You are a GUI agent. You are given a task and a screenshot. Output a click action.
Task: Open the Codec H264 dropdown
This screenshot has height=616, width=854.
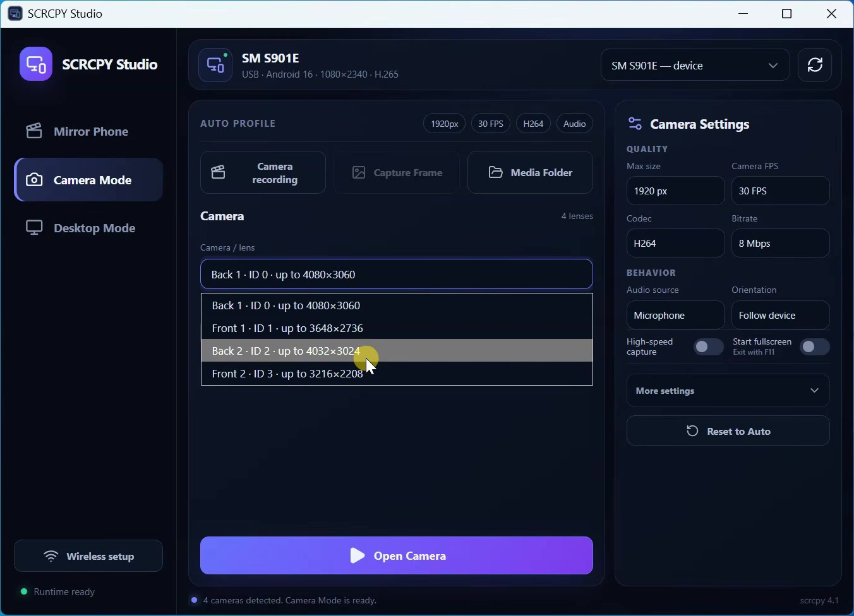tap(675, 243)
